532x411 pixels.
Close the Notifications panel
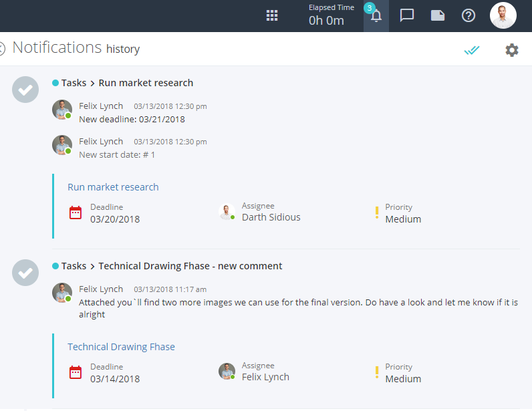2,49
